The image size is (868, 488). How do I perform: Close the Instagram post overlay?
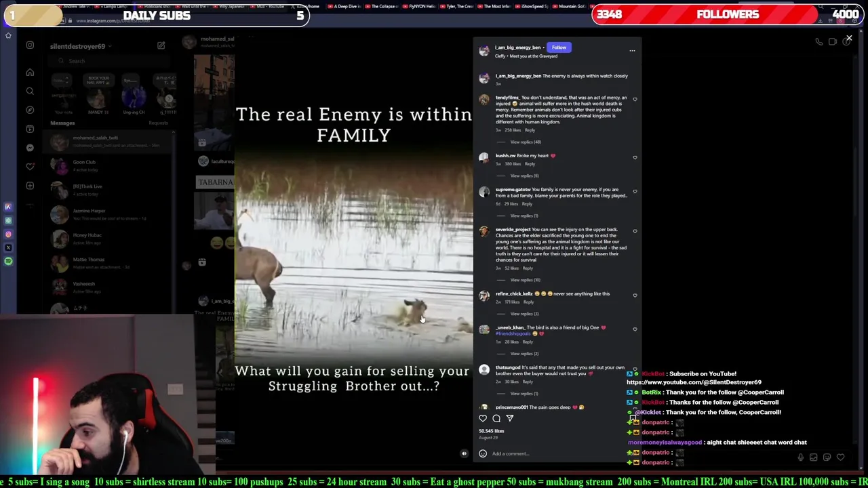click(849, 38)
